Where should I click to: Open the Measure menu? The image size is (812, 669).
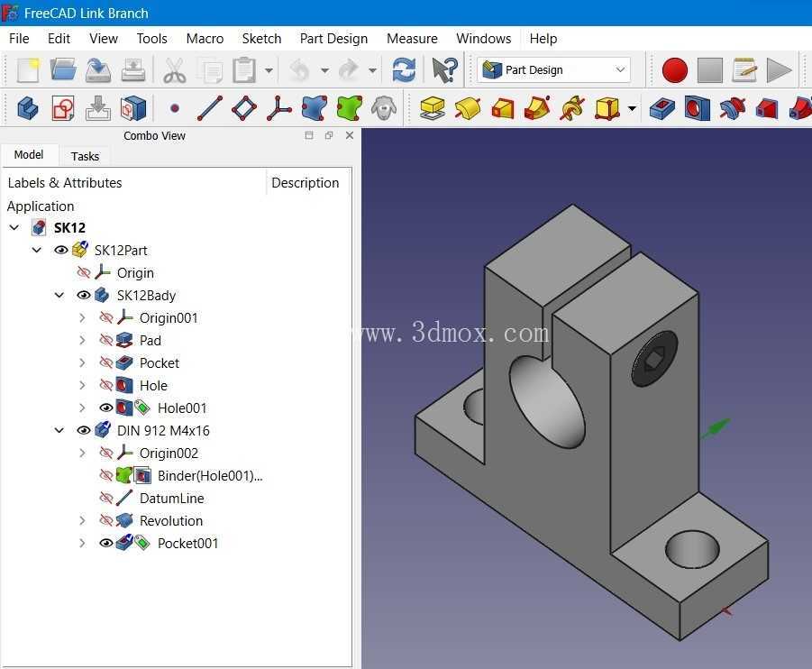point(412,39)
